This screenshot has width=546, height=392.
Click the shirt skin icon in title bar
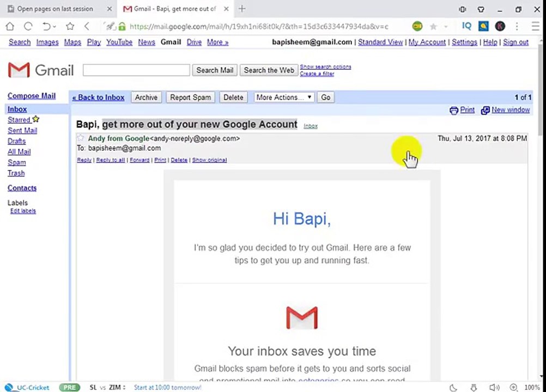481,9
